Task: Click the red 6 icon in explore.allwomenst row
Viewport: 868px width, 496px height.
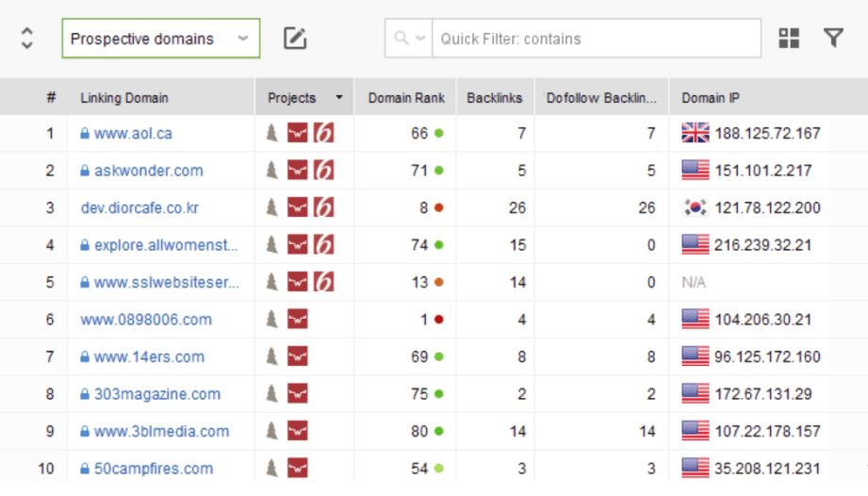Action: tap(324, 244)
